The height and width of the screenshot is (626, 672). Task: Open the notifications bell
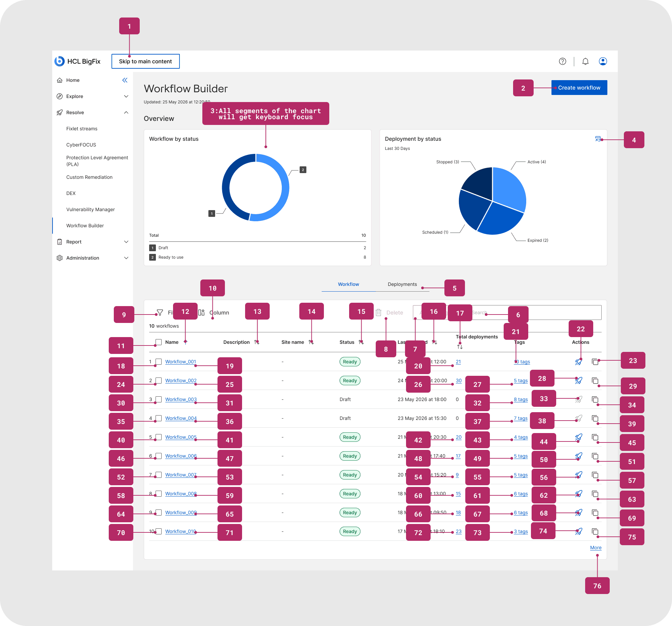point(585,61)
